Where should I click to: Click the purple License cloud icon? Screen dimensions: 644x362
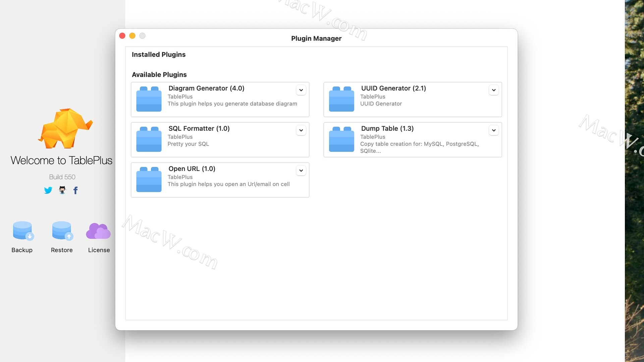98,231
